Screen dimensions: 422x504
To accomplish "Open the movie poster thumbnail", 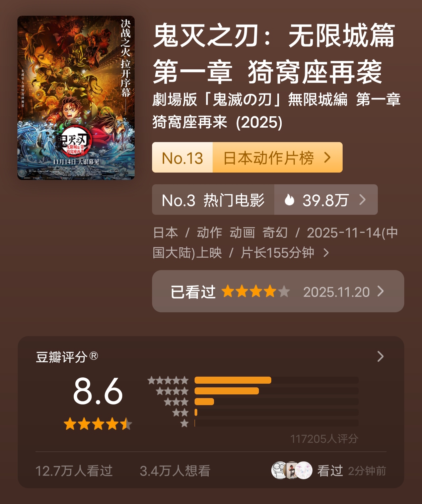I will (x=76, y=98).
